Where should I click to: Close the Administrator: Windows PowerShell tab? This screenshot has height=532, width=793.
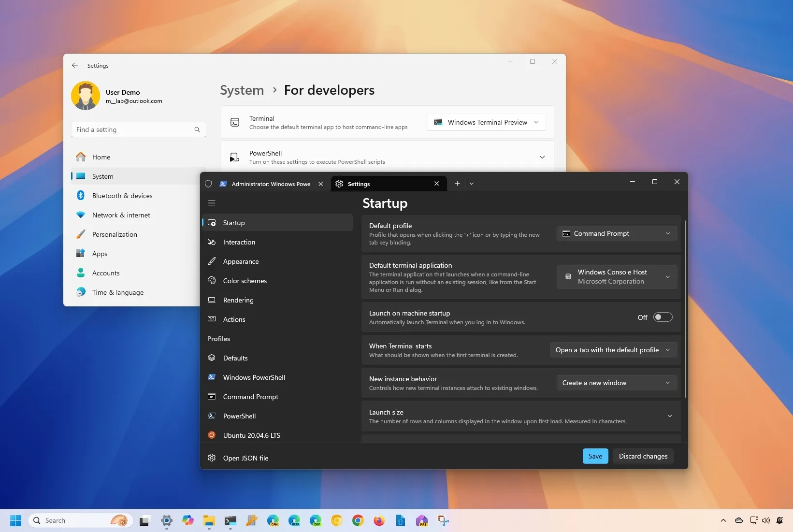pyautogui.click(x=320, y=184)
